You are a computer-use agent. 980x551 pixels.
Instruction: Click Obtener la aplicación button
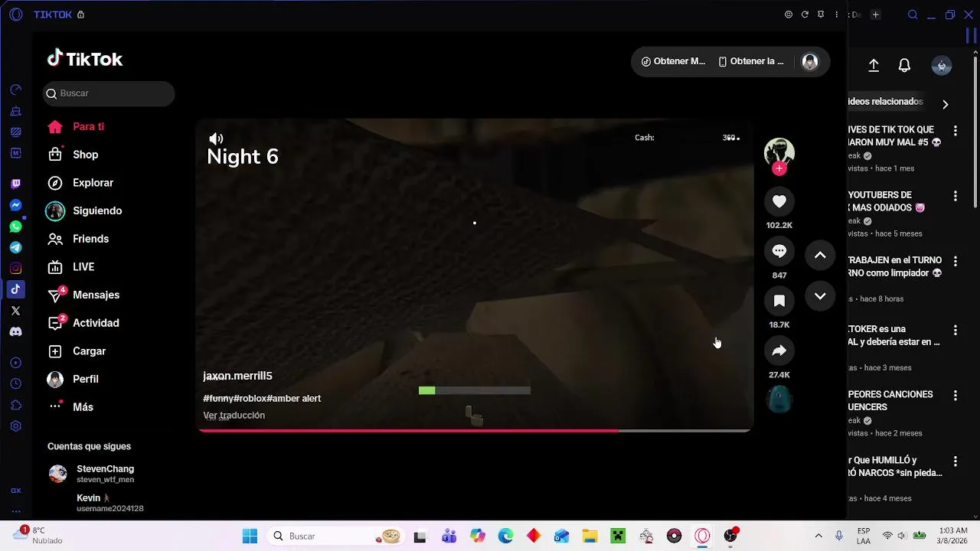[751, 61]
